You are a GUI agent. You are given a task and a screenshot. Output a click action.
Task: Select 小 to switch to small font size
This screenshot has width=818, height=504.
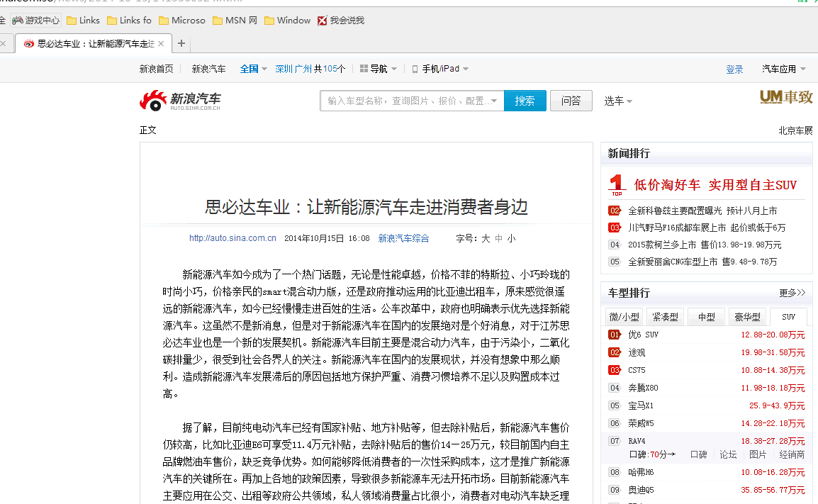(x=511, y=238)
